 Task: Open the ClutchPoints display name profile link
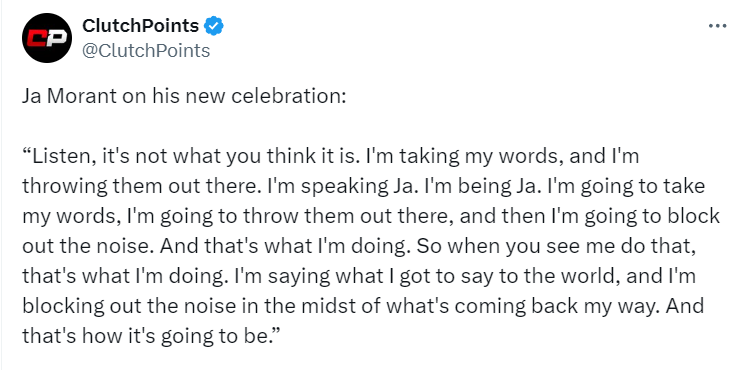coord(140,26)
